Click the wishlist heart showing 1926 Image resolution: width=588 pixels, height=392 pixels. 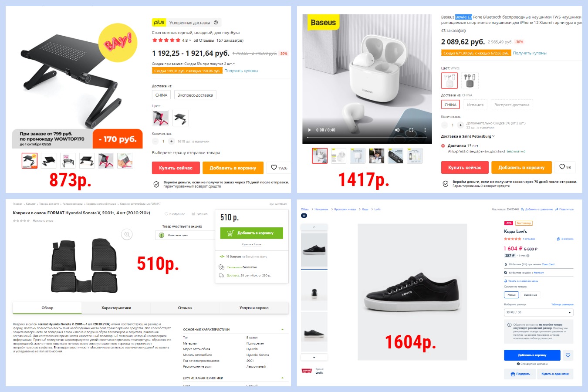click(x=279, y=168)
